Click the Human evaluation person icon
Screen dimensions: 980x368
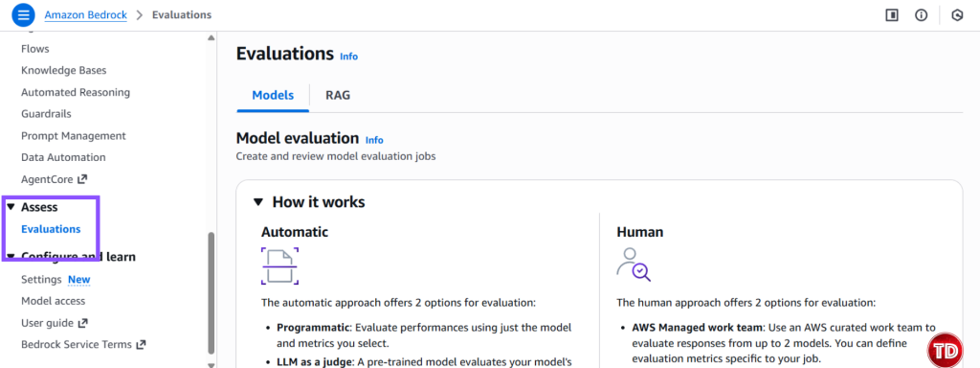point(634,264)
